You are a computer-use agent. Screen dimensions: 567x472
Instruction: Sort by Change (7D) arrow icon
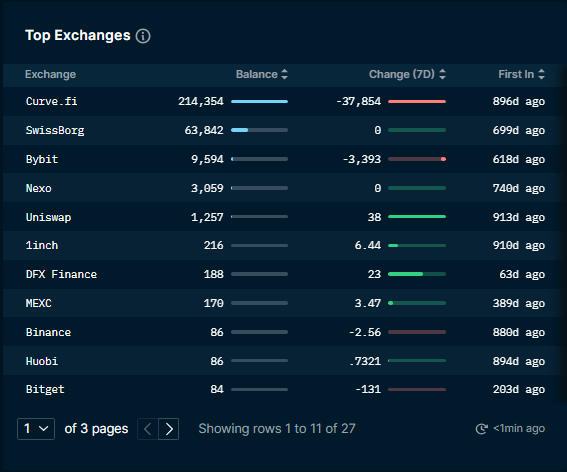(442, 74)
